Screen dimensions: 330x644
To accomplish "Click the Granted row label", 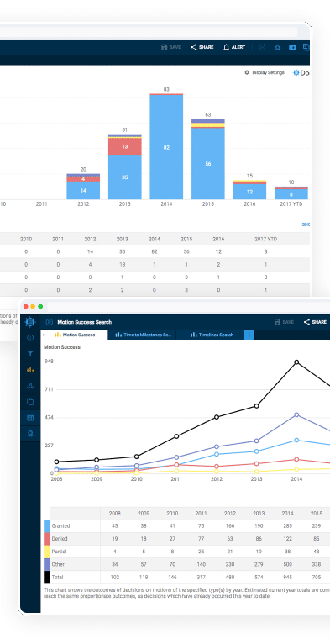I will [x=60, y=525].
